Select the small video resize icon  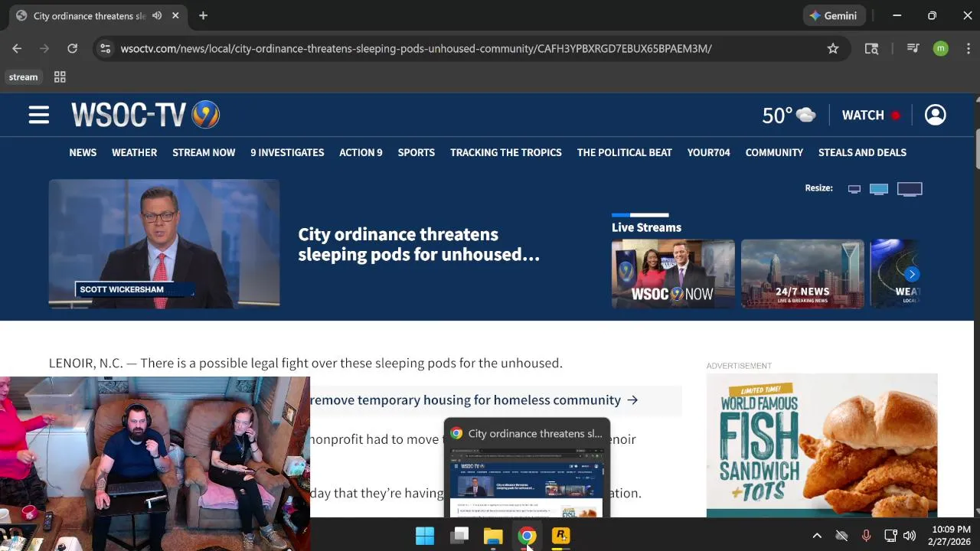tap(854, 189)
